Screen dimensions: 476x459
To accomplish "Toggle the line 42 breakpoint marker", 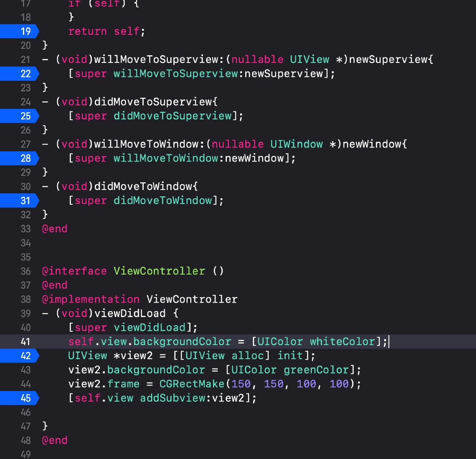I will click(x=20, y=356).
